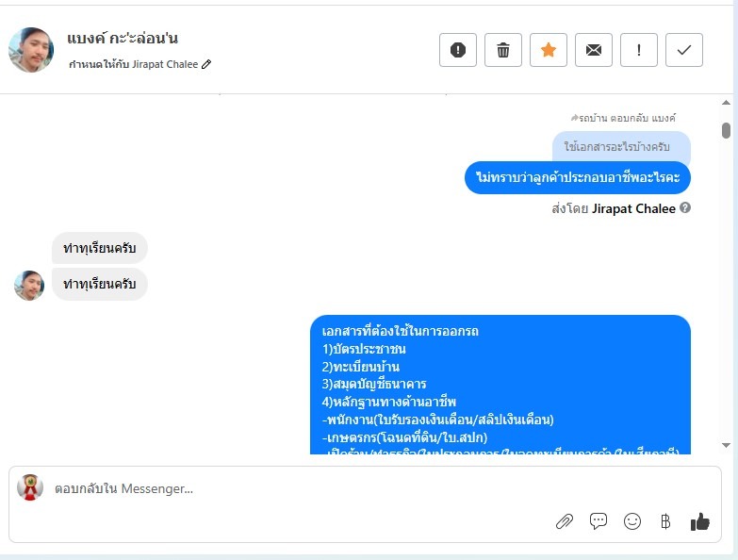Screen dimensions: 738x560
Task: Mark conversation done with checkmark button
Action: tap(683, 50)
